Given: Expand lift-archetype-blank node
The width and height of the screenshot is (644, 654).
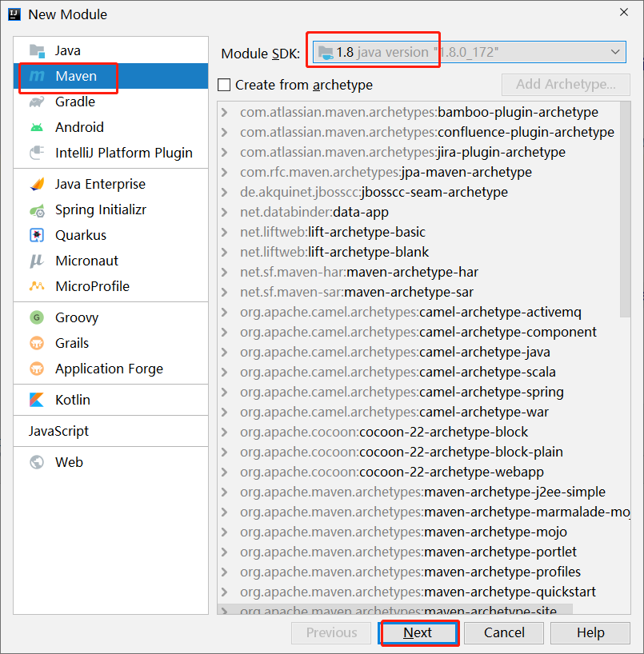Looking at the screenshot, I should coord(225,253).
